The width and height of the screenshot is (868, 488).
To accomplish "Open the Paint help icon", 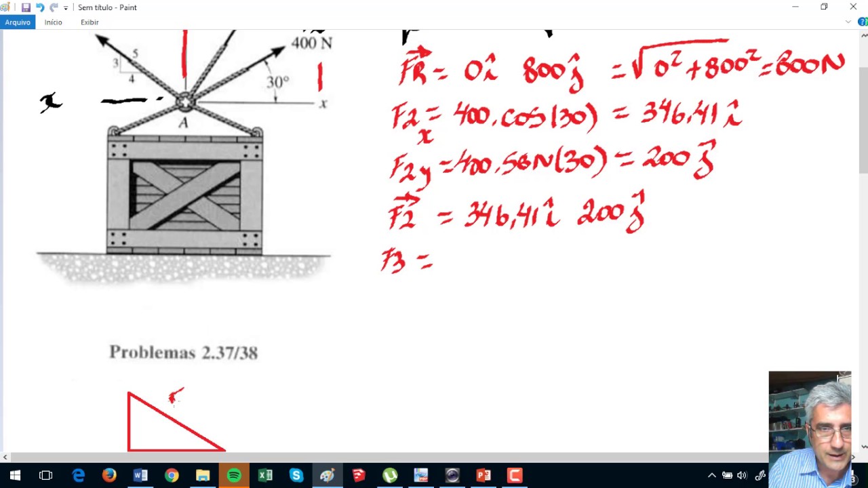I will point(861,22).
